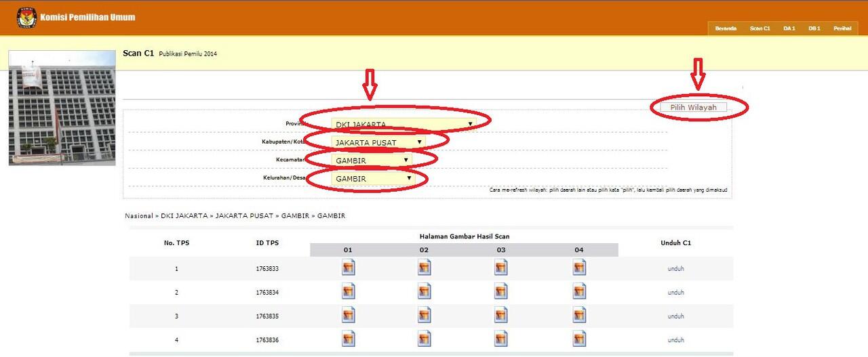This screenshot has height=357, width=868.
Task: View scan page 01 icon for TPS 3
Action: (x=348, y=315)
